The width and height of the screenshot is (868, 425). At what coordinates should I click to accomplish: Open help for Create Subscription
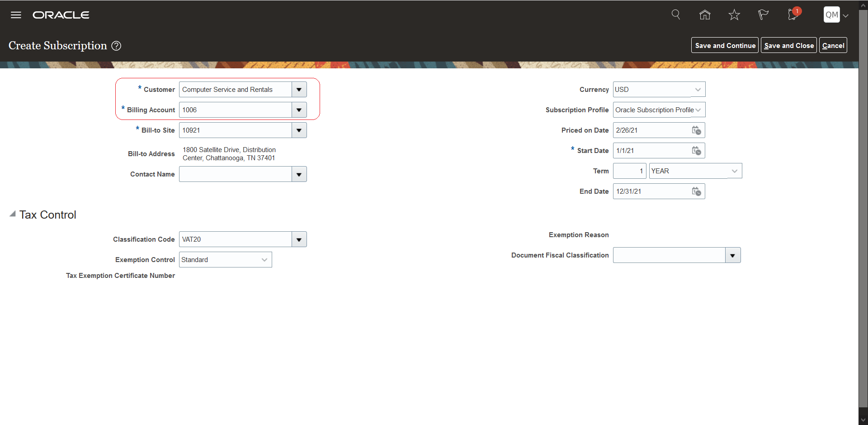tap(116, 46)
